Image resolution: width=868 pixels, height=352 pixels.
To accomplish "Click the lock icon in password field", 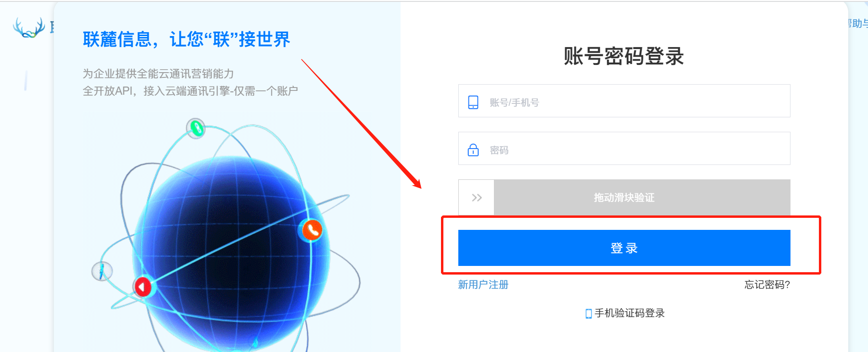I will (473, 150).
